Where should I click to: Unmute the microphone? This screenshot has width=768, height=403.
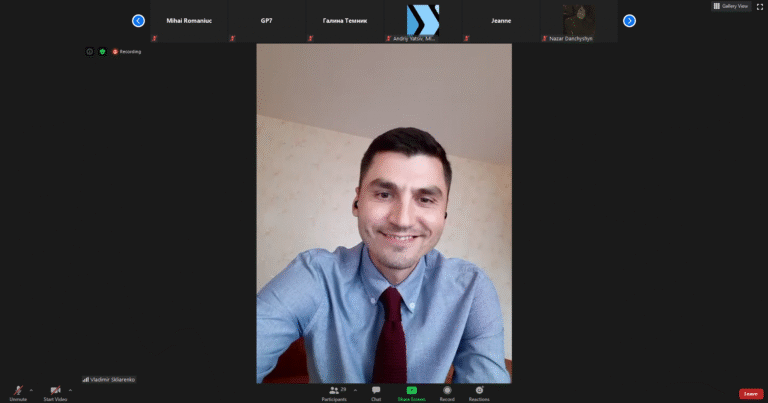18,390
